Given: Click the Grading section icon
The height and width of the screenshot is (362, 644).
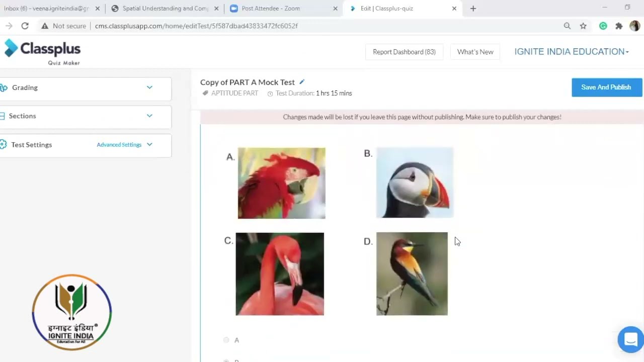Looking at the screenshot, I should pos(4,87).
